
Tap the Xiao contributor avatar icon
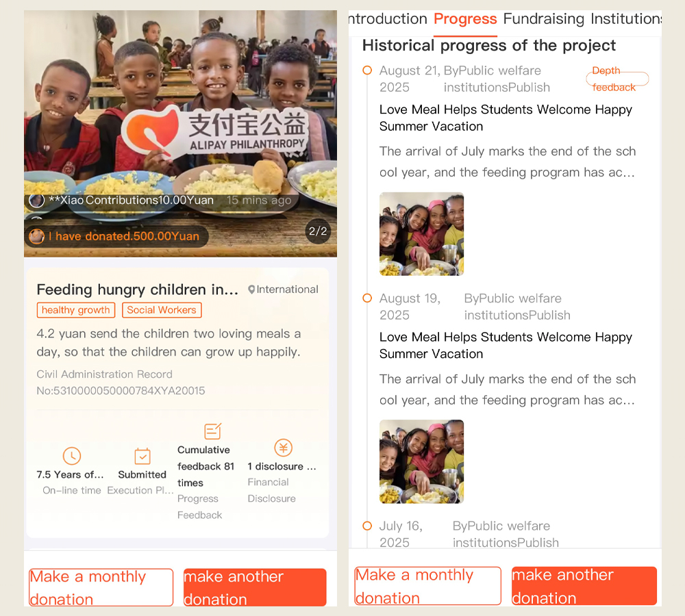pyautogui.click(x=37, y=201)
